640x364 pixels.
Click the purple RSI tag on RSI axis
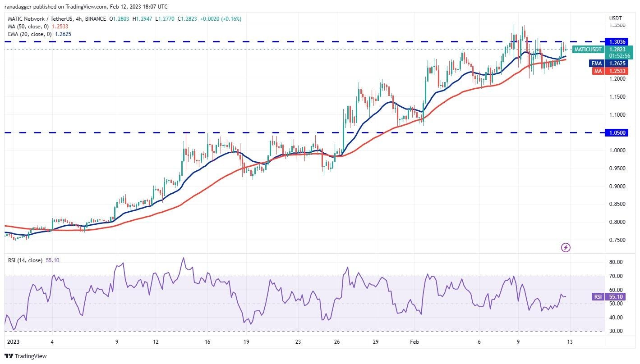click(598, 297)
